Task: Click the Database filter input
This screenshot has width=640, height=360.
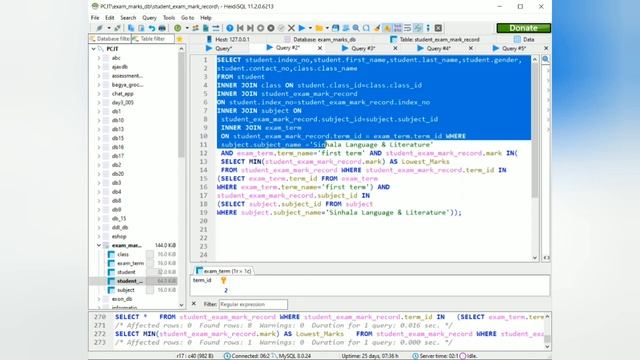Action: click(x=109, y=39)
